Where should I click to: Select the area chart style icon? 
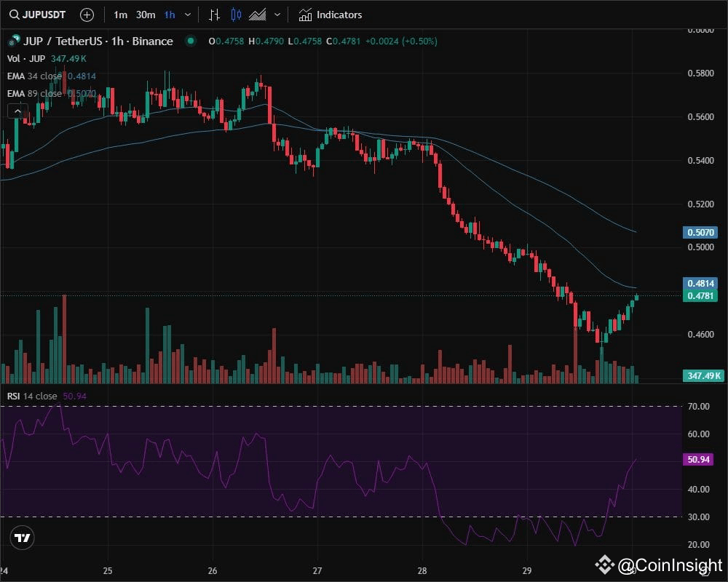tap(256, 14)
